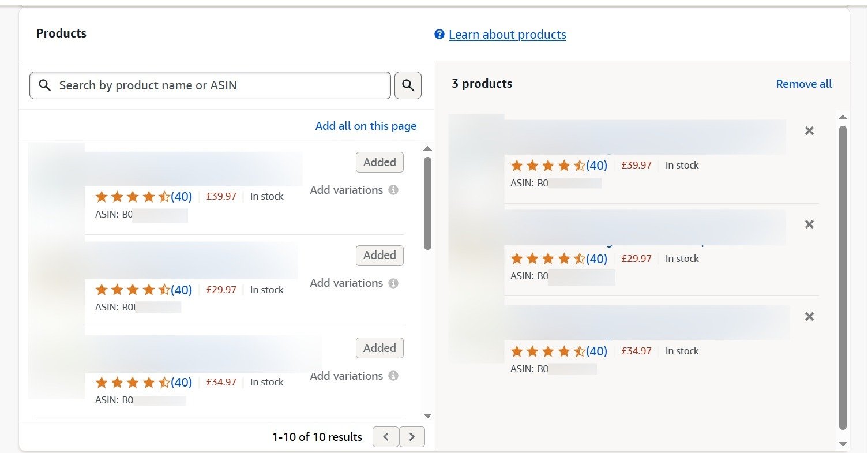Screen dimensions: 868x453
Task: Click Add variations under the first Added button
Action: (347, 189)
